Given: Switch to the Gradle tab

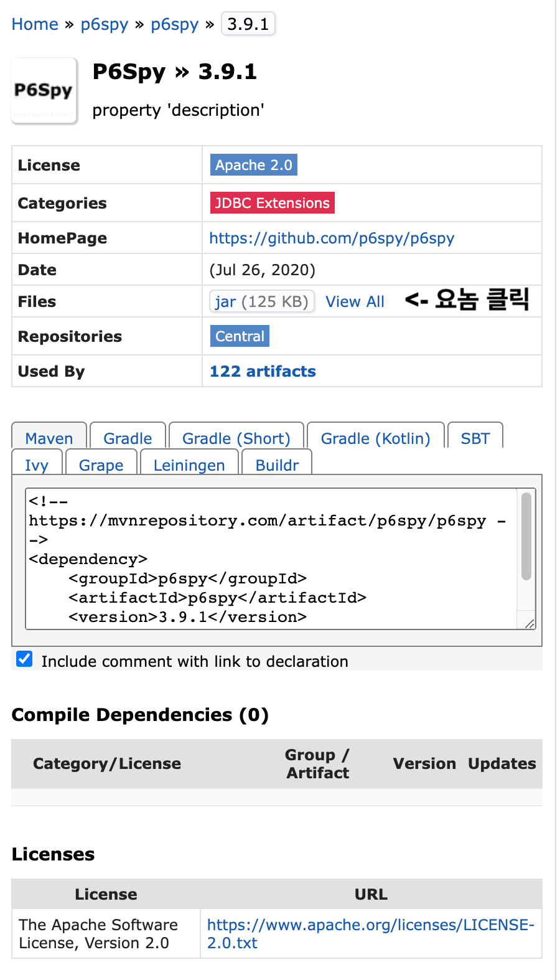Looking at the screenshot, I should pyautogui.click(x=128, y=436).
